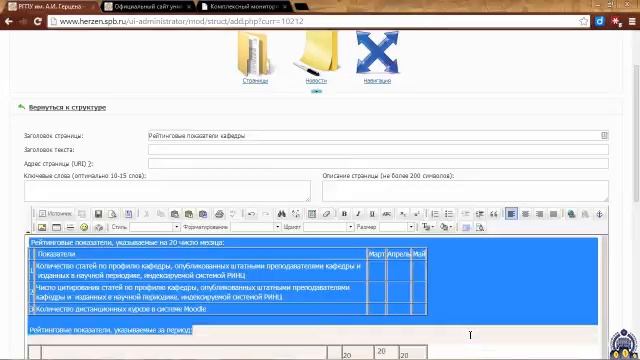Click the Paste clipboard icon
640x360 pixels.
[x=175, y=214]
